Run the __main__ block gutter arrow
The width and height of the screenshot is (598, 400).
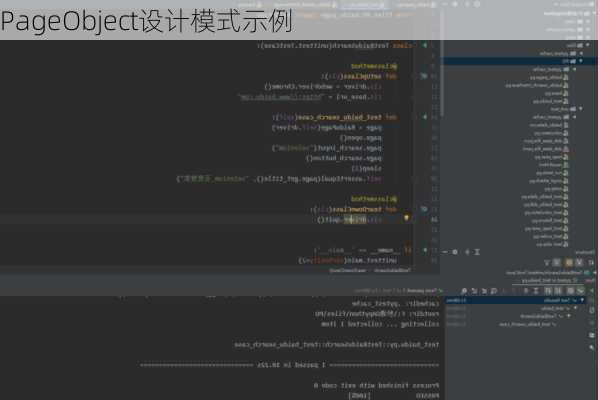(x=425, y=251)
